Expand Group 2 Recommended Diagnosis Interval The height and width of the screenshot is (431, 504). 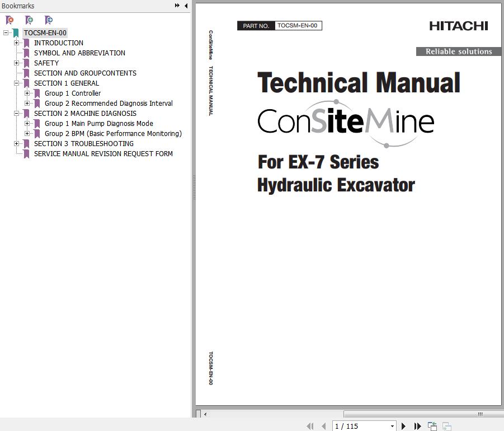[27, 103]
